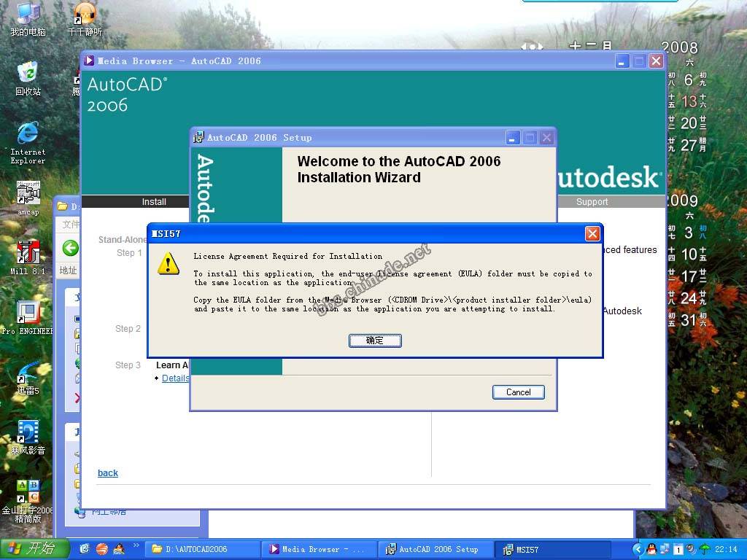This screenshot has height=560, width=747.
Task: Expand quick launch overflow chevron
Action: (x=136, y=545)
